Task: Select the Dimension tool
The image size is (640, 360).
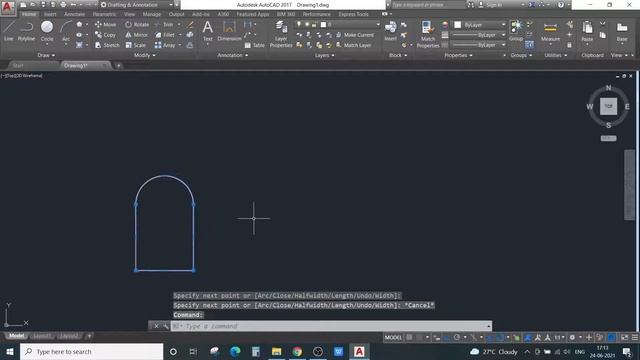Action: (229, 31)
